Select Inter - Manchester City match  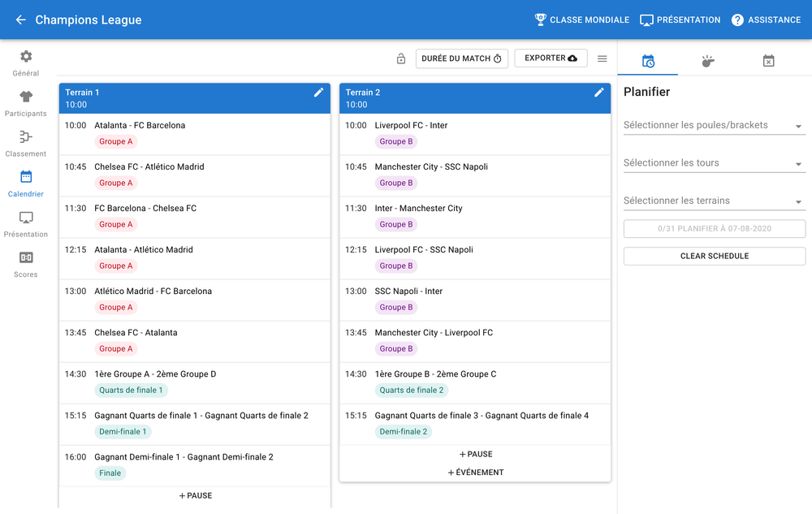tap(475, 218)
